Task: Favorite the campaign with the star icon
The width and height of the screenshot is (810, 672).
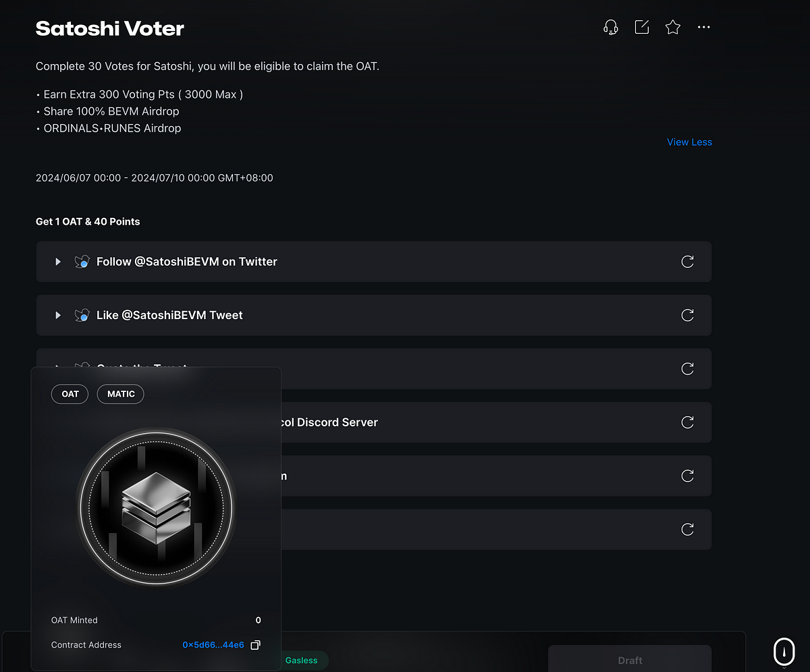Action: click(x=673, y=27)
